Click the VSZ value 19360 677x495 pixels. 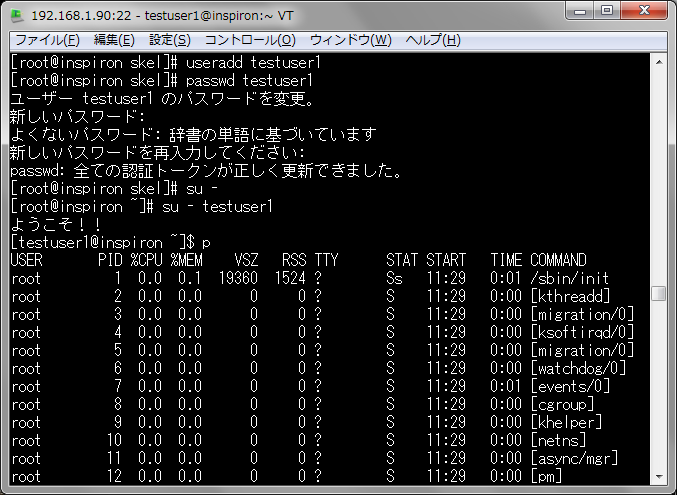click(x=238, y=279)
